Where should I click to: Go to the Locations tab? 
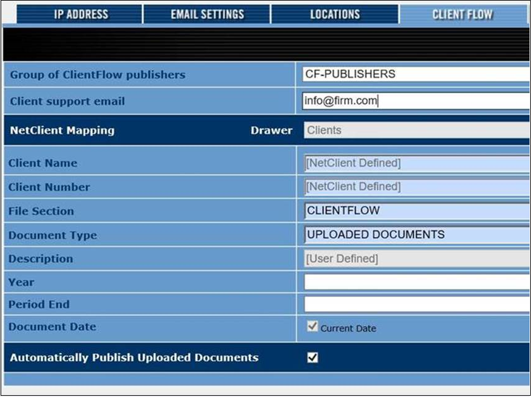(x=335, y=14)
